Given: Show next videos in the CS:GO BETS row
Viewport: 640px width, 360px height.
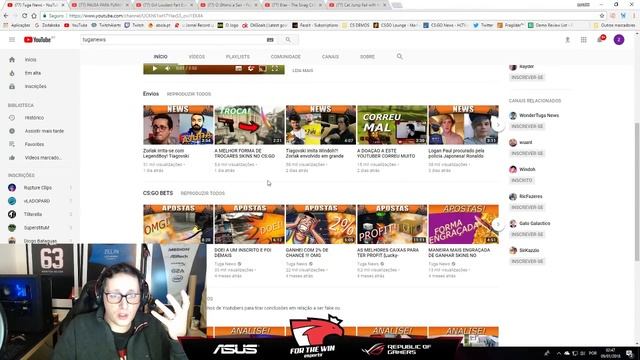Looking at the screenshot, I should tap(498, 224).
